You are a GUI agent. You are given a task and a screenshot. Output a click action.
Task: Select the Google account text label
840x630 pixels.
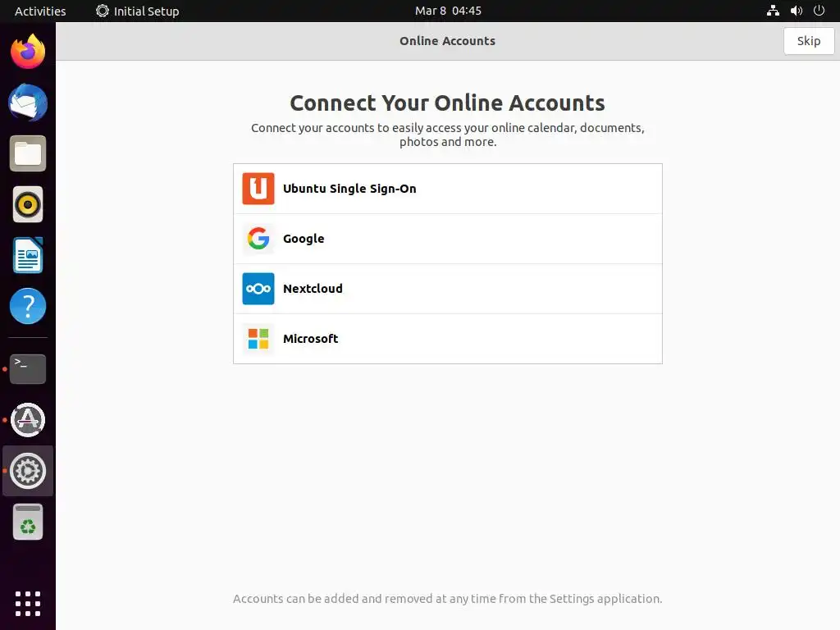(x=304, y=239)
